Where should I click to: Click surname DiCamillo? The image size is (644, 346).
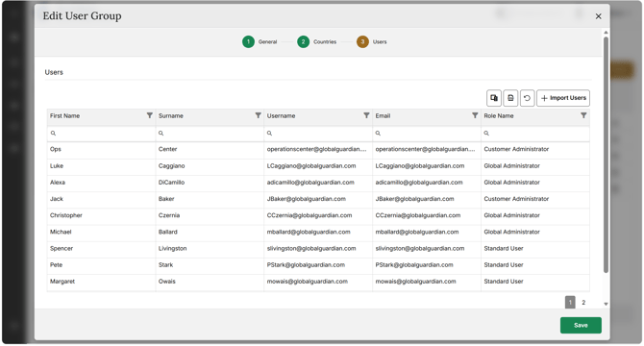[172, 183]
